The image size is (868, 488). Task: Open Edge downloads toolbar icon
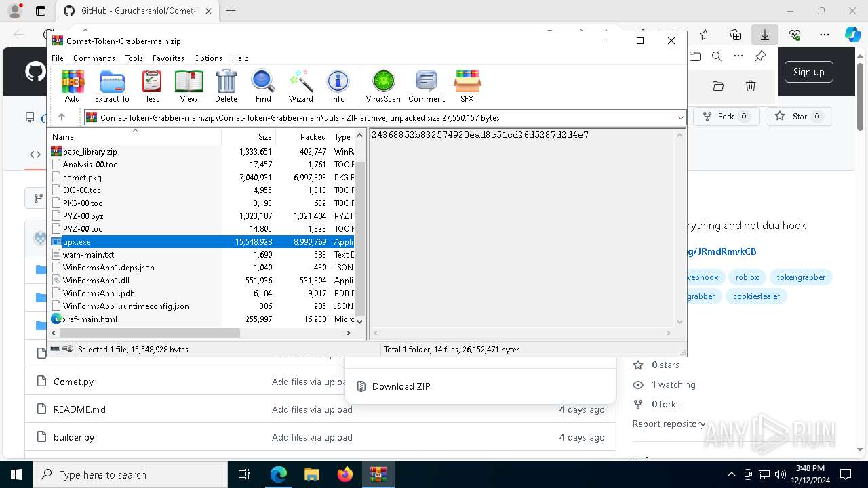click(x=764, y=34)
